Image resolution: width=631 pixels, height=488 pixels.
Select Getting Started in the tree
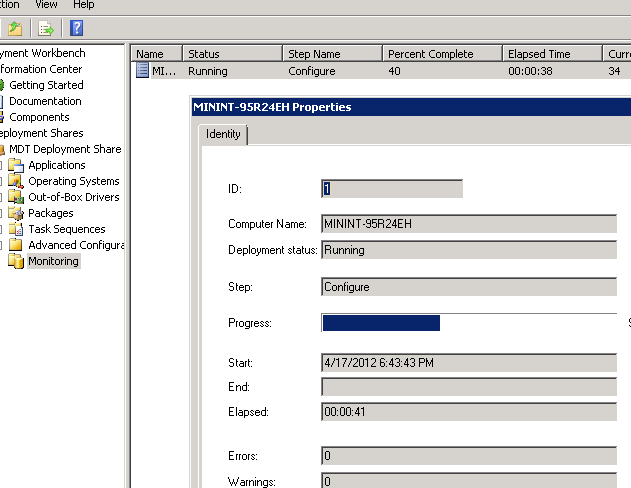(46, 85)
